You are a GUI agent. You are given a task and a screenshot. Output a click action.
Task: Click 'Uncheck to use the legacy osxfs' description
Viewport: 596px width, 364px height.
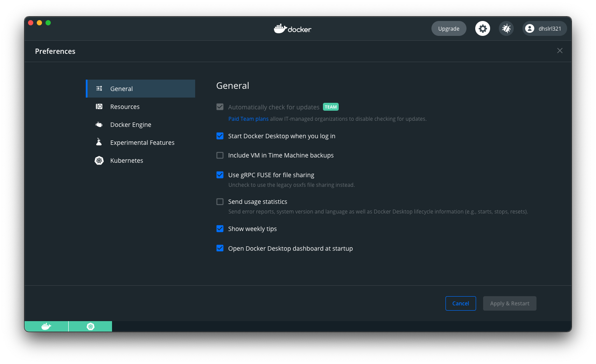pyautogui.click(x=291, y=185)
